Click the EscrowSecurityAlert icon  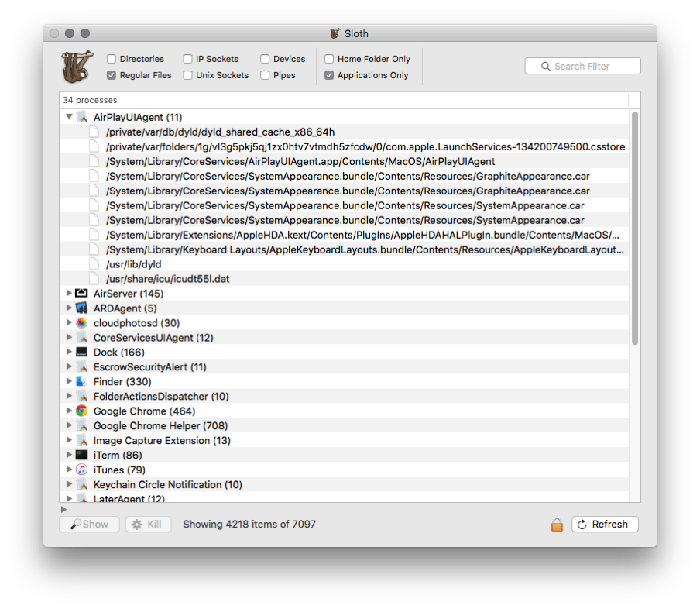tap(82, 366)
